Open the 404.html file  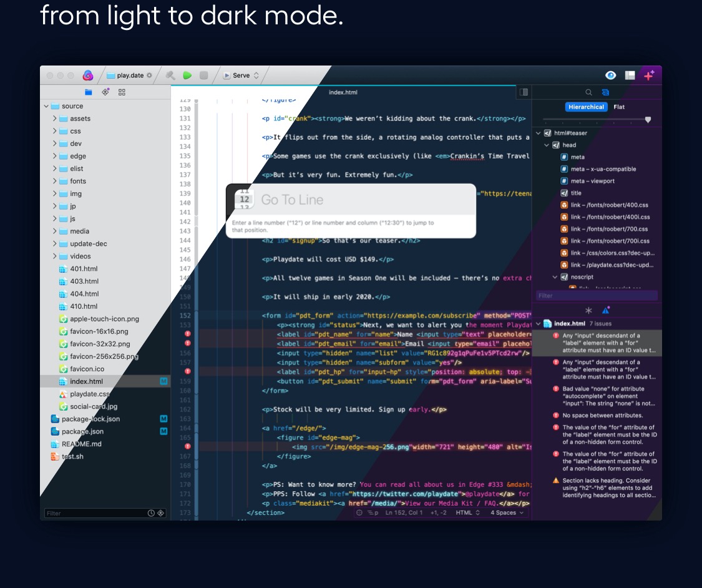[84, 294]
